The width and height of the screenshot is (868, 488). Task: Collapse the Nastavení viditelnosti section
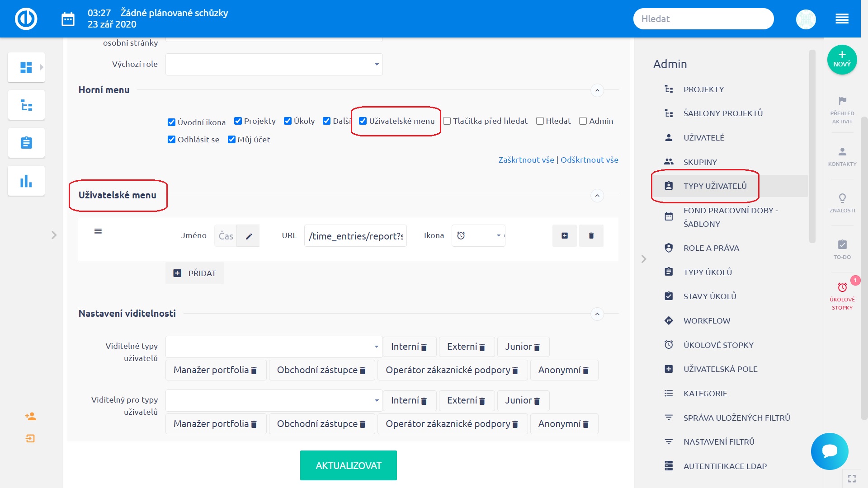pos(597,314)
